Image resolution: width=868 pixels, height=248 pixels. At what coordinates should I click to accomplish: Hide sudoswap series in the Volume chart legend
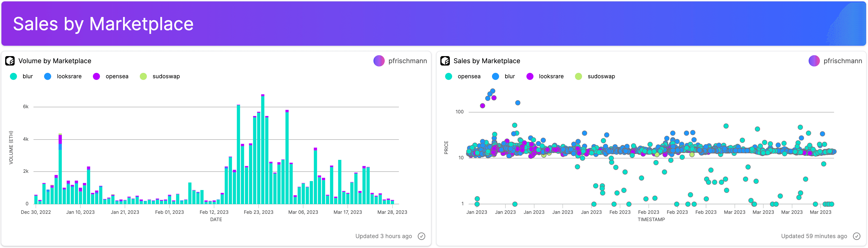[x=160, y=76]
